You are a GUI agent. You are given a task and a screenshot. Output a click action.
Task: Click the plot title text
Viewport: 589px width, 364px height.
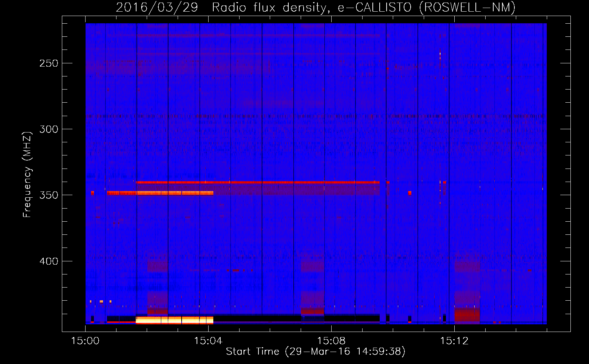pos(316,7)
